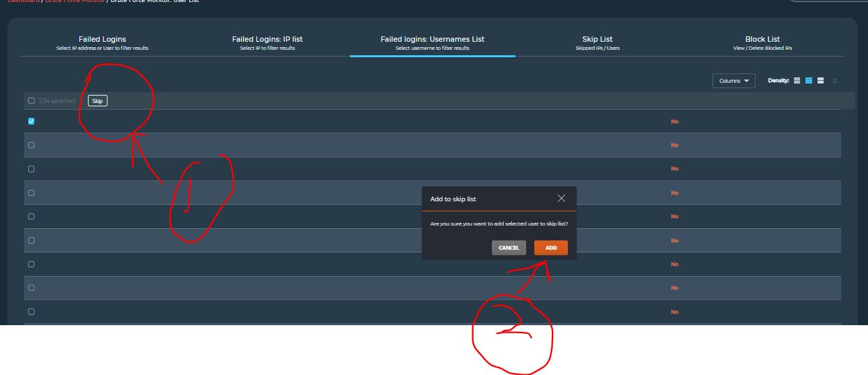Tick the checkbox in the second table row
Viewport: 868px width, 375px height.
coord(31,145)
